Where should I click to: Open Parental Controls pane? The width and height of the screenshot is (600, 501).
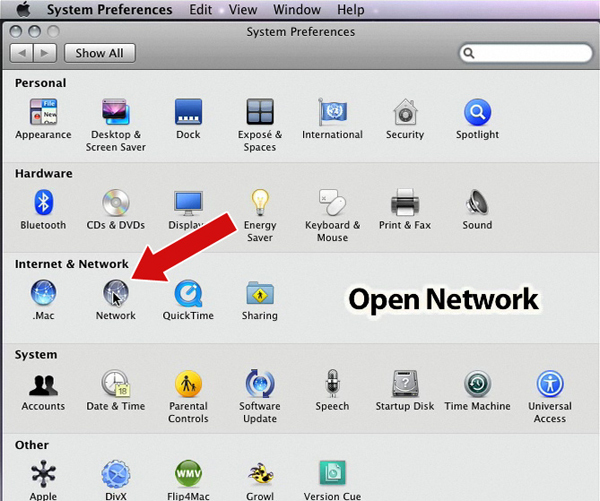tap(188, 384)
